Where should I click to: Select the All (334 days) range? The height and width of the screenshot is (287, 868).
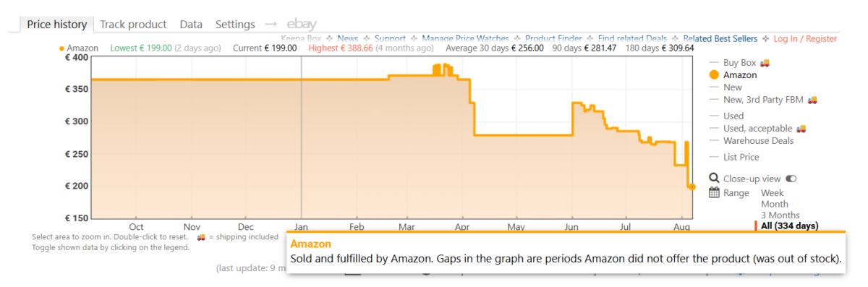789,226
